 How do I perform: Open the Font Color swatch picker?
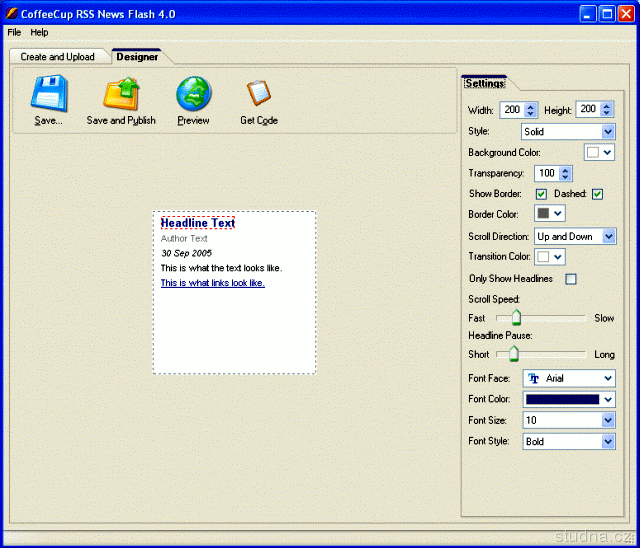[x=568, y=399]
